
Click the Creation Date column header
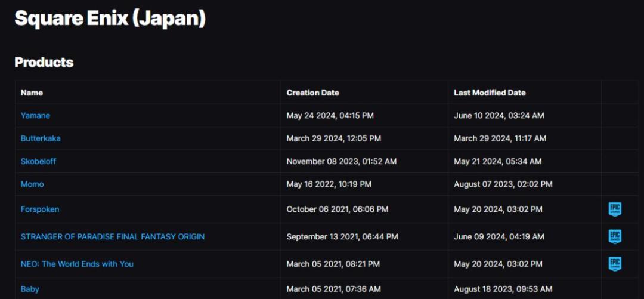pos(312,93)
